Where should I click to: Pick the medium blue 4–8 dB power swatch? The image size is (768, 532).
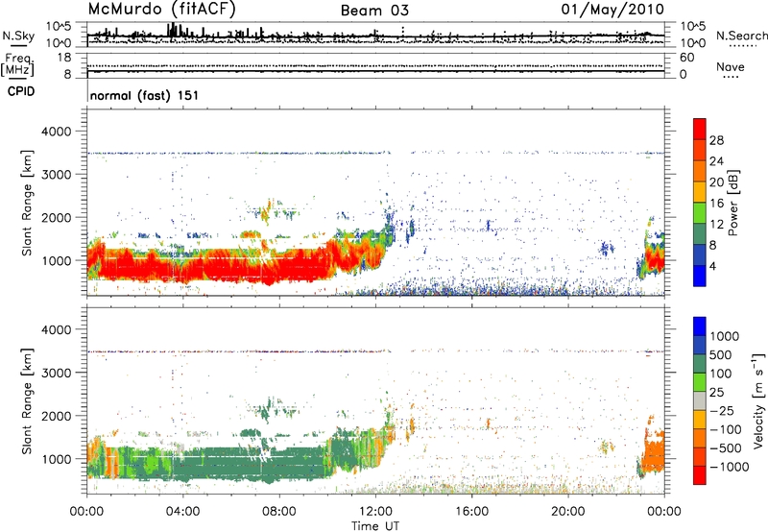click(700, 254)
